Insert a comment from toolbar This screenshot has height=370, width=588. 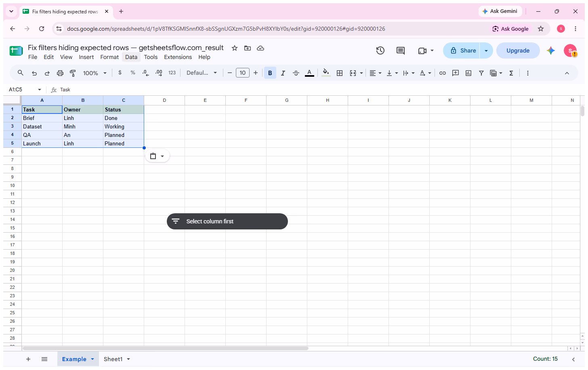(456, 73)
